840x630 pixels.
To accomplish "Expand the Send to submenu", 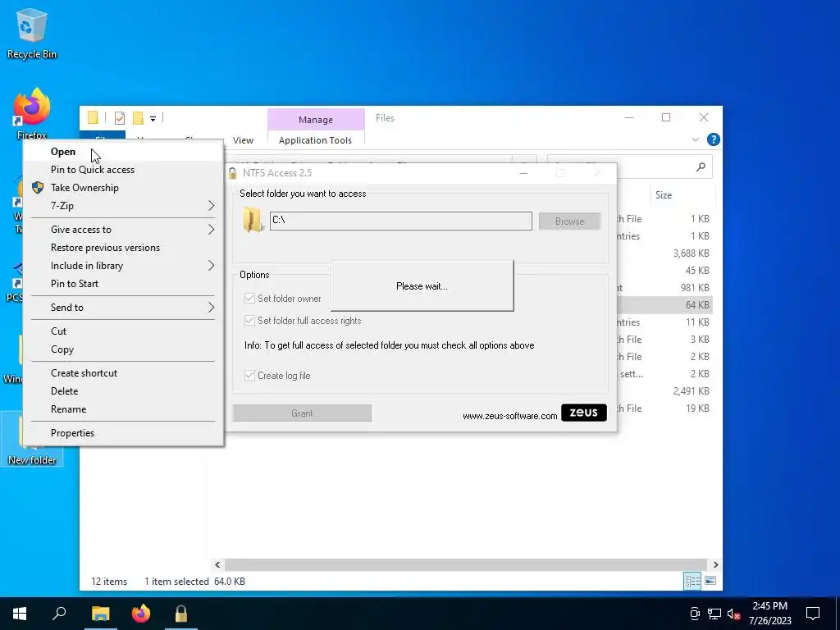I will (211, 308).
